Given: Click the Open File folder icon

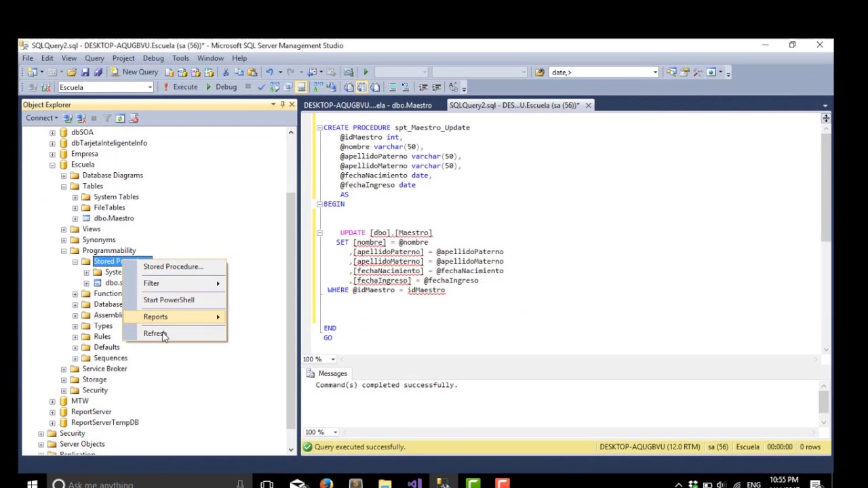Looking at the screenshot, I should coord(72,72).
